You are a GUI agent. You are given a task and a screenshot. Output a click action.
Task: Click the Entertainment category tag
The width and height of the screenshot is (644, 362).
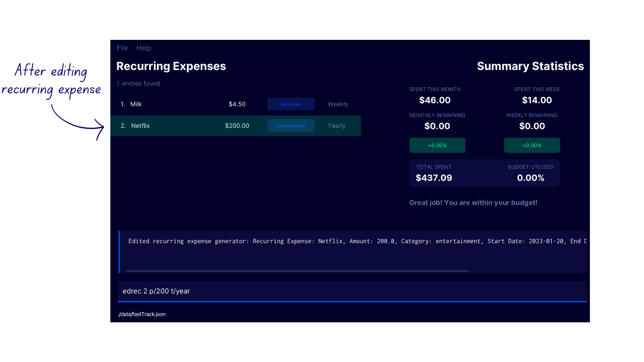click(291, 126)
